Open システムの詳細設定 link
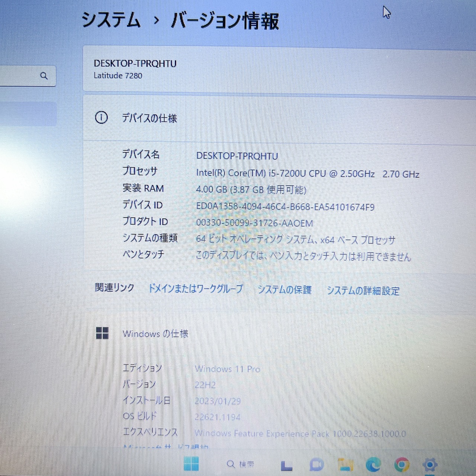The height and width of the screenshot is (476, 476). point(363,290)
